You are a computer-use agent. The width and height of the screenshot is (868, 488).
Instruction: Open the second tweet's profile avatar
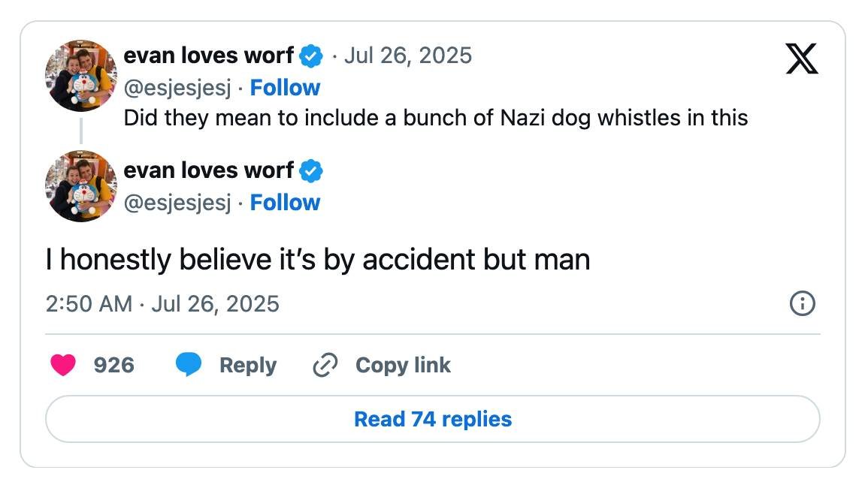81,186
